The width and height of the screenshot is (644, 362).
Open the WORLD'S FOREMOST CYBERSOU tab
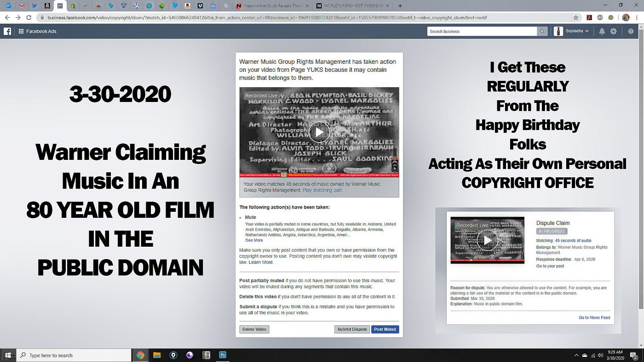[x=352, y=6]
